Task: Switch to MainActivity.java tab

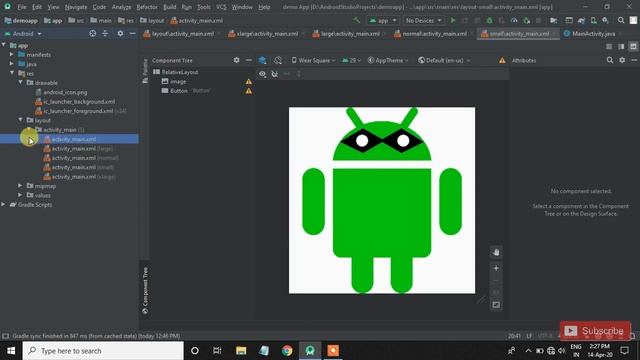Action: (x=593, y=34)
